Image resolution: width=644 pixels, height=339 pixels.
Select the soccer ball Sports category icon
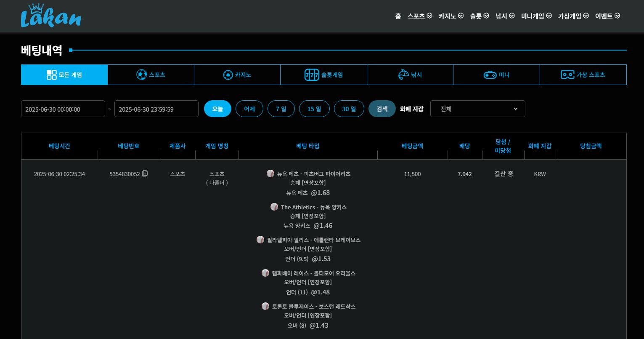141,75
